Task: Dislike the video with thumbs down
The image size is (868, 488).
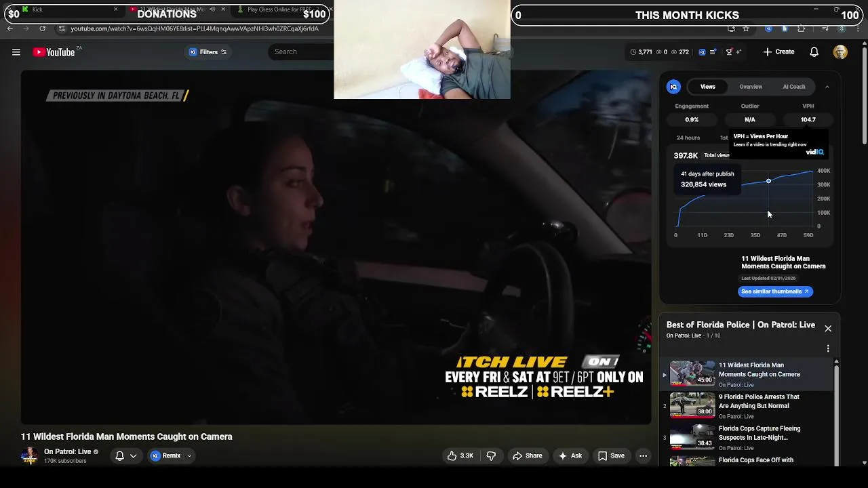Action: tap(491, 456)
